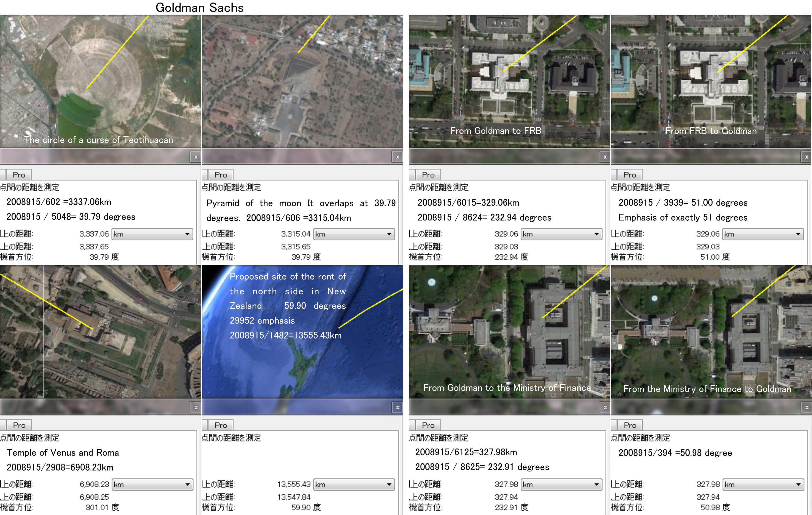Image resolution: width=812 pixels, height=515 pixels.
Task: Expand km unit dropdown next to 6,908.23
Action: click(x=152, y=485)
